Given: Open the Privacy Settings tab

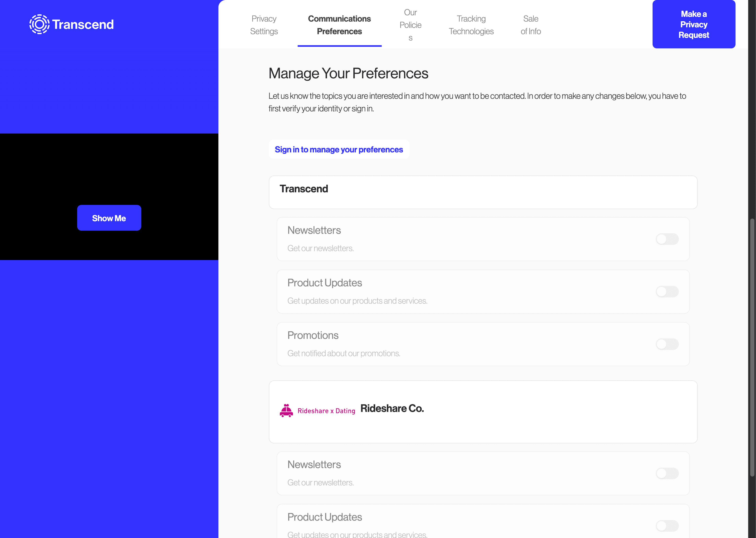Looking at the screenshot, I should coord(264,25).
